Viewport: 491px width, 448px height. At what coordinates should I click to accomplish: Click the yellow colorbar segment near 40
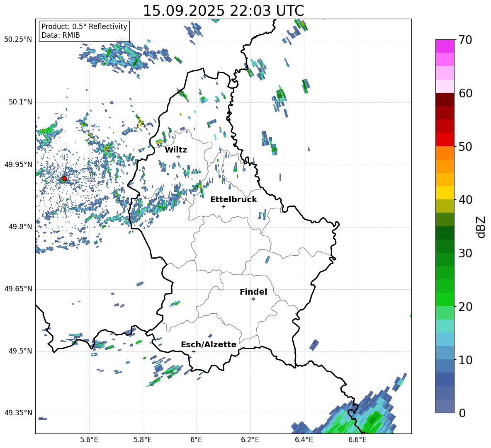(445, 193)
